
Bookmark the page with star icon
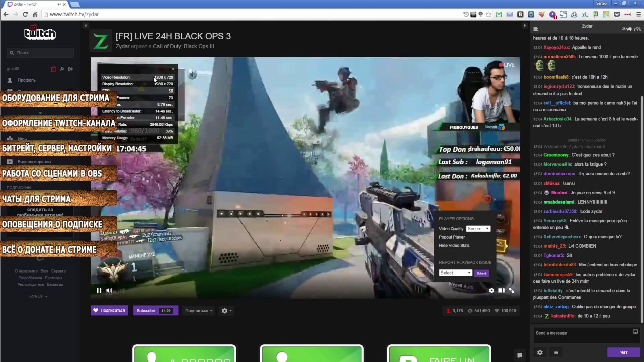[x=488, y=14]
